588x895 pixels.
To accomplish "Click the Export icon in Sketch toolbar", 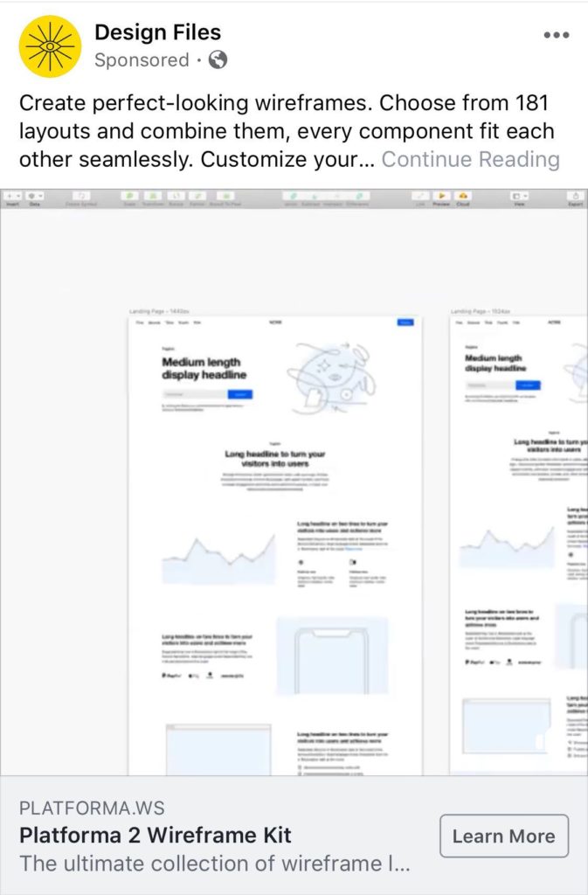I will click(576, 196).
